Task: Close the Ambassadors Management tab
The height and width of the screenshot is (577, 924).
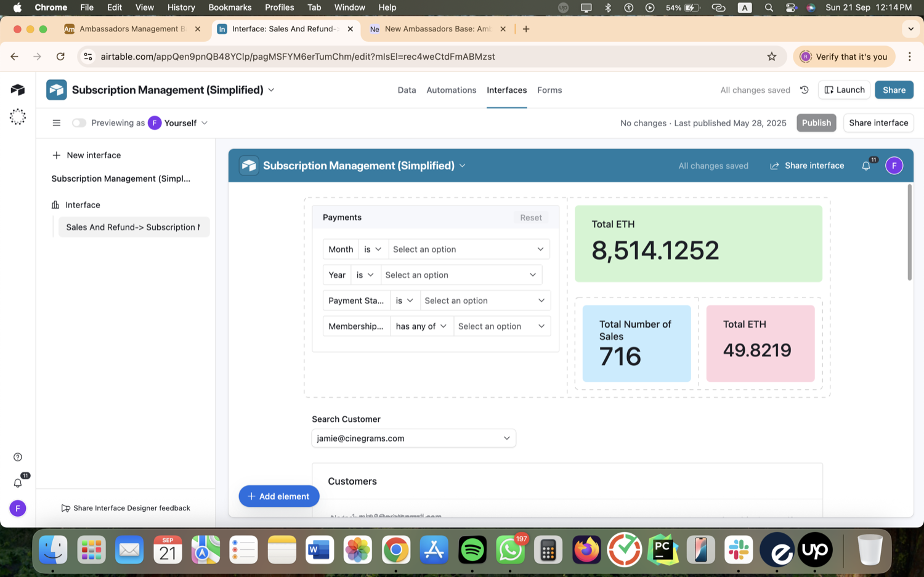Action: coord(198,29)
